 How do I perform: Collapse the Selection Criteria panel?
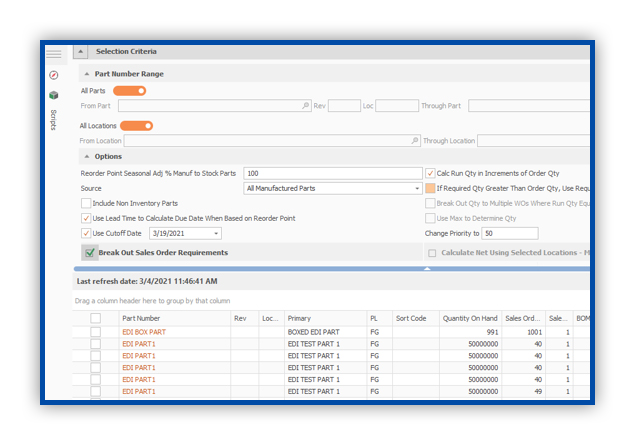(81, 52)
